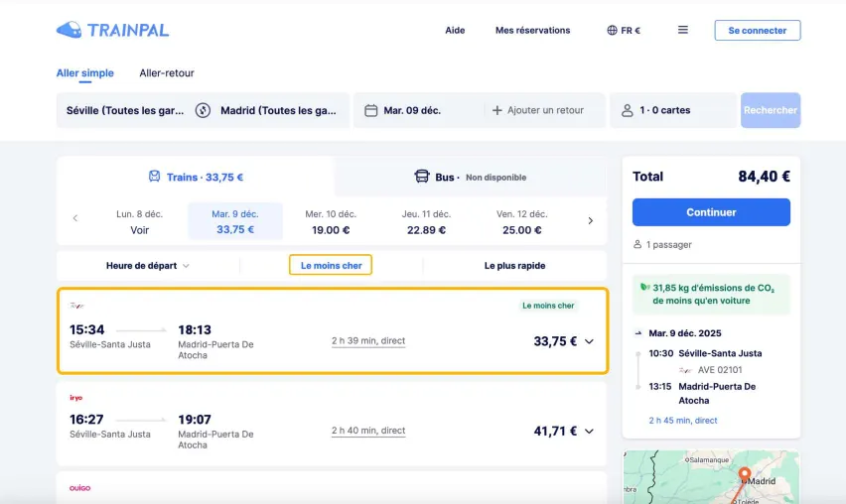Click 2 h 39 min, direct link
The width and height of the screenshot is (846, 504).
coord(368,340)
